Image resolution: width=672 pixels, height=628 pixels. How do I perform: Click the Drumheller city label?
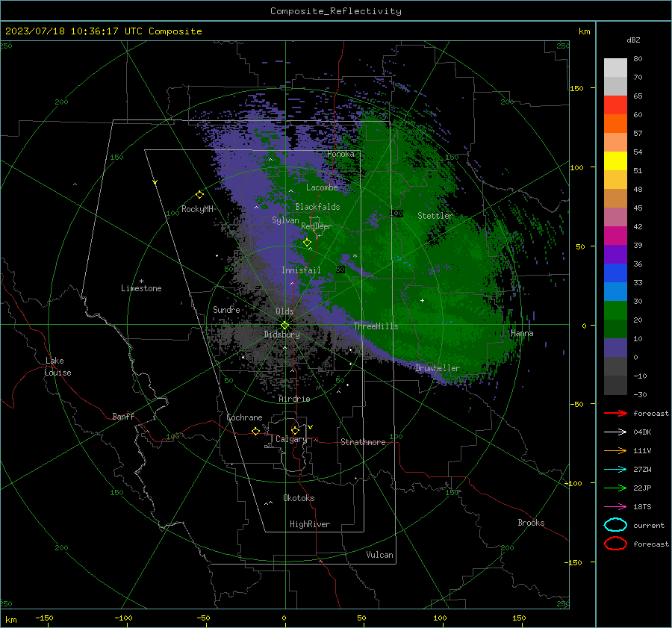[x=438, y=368]
